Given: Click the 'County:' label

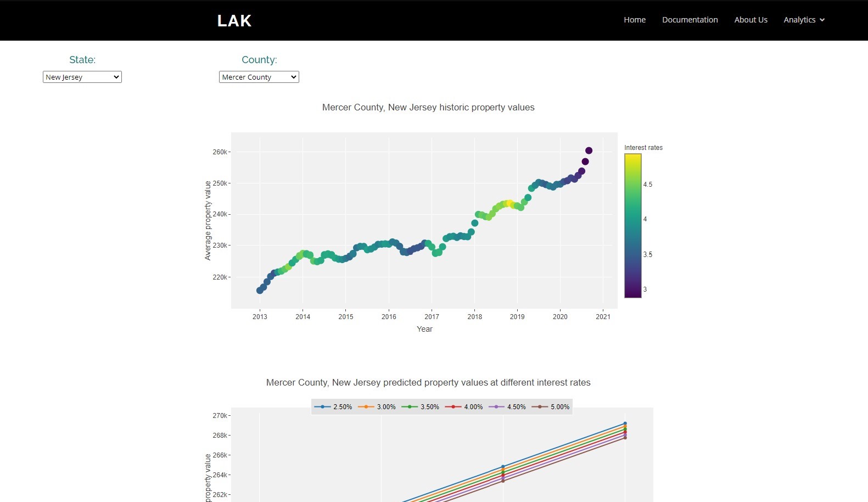Looking at the screenshot, I should click(259, 60).
